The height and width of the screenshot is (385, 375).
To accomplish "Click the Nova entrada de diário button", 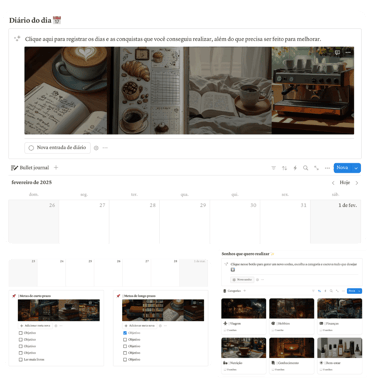I will (57, 148).
